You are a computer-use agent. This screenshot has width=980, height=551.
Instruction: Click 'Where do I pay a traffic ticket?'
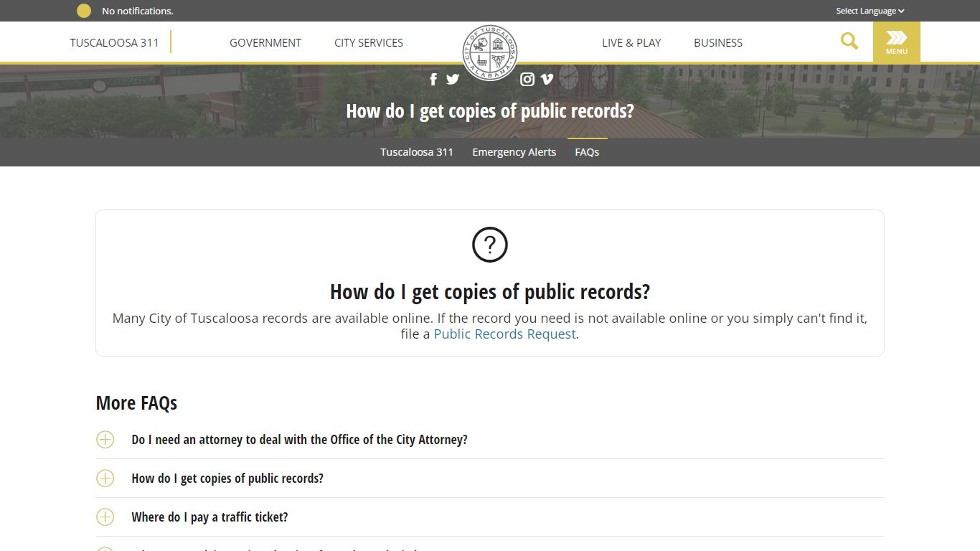[209, 517]
